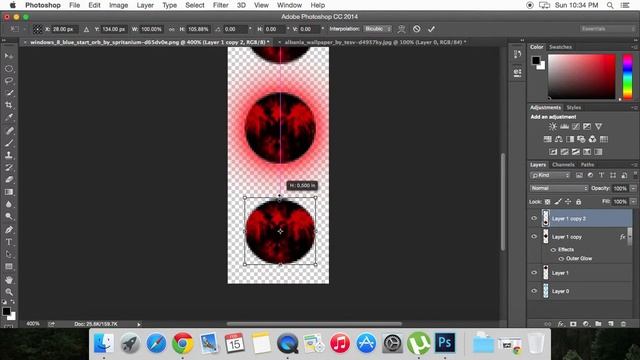Toggle visibility of Layer 1 copy
Screen dimensions: 640x360
[x=534, y=237]
